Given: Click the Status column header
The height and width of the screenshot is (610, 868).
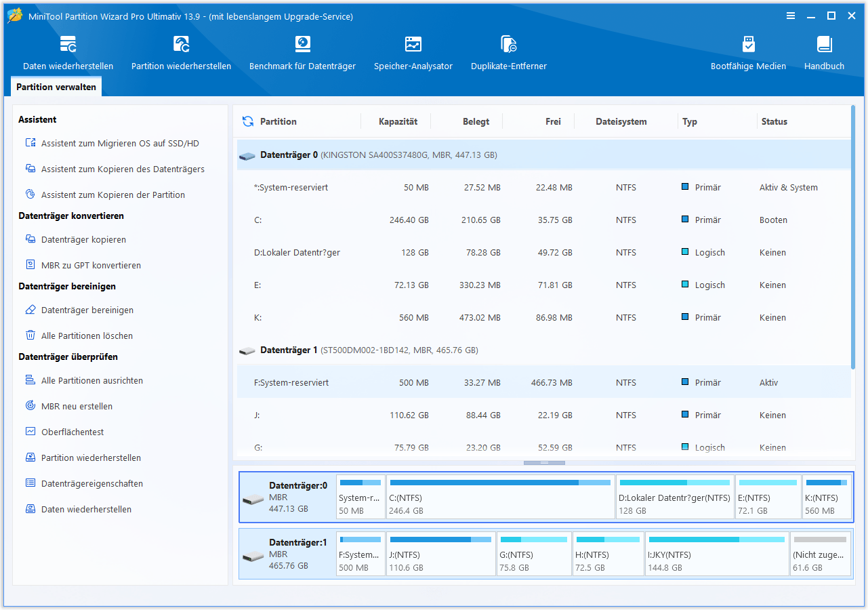Looking at the screenshot, I should click(x=774, y=121).
